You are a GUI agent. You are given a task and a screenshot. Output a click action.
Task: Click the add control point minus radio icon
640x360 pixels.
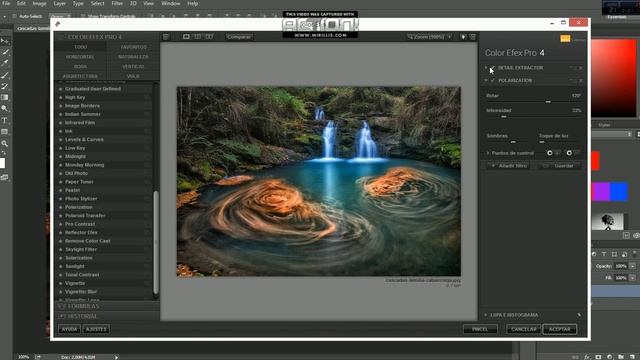pos(569,153)
